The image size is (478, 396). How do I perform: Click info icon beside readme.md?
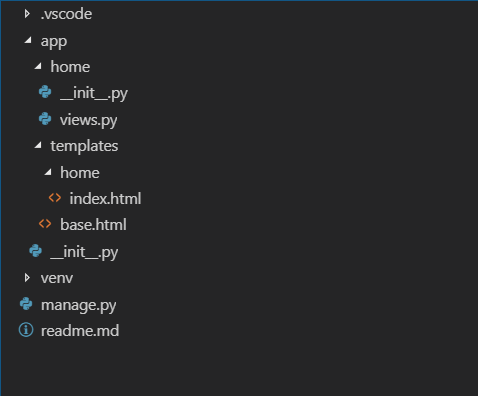pyautogui.click(x=26, y=330)
